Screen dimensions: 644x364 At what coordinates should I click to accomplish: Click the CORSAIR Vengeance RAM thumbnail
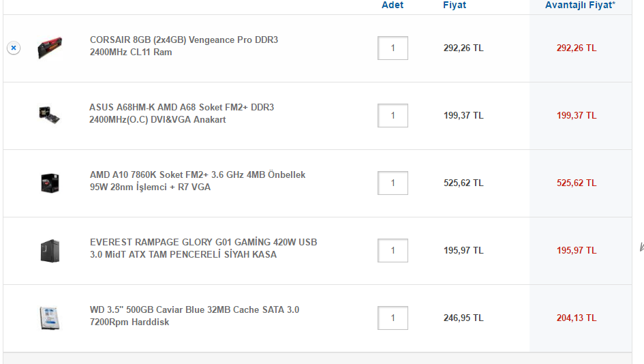(x=50, y=48)
